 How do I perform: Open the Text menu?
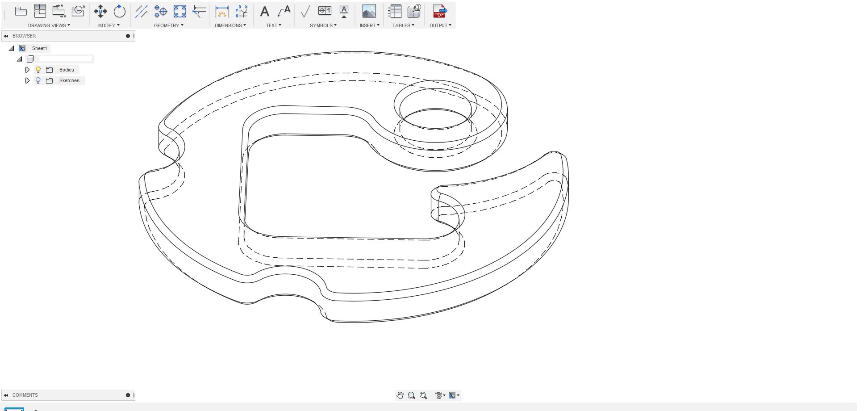point(274,25)
